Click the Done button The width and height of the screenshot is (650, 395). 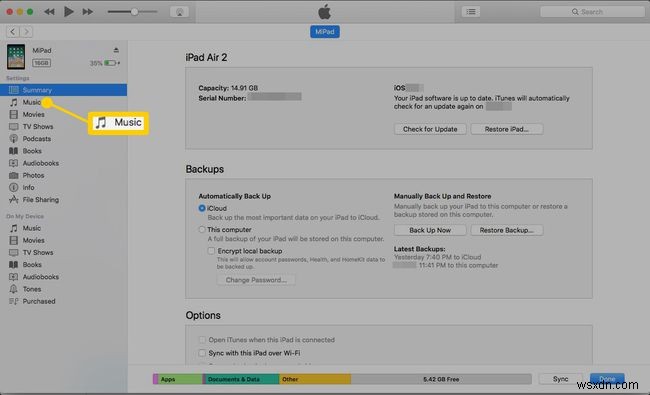(607, 379)
